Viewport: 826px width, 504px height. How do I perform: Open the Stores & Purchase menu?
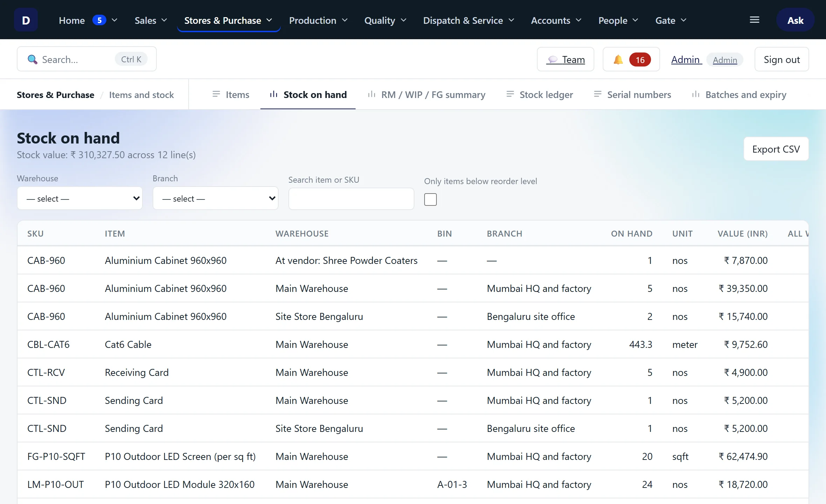pos(229,20)
